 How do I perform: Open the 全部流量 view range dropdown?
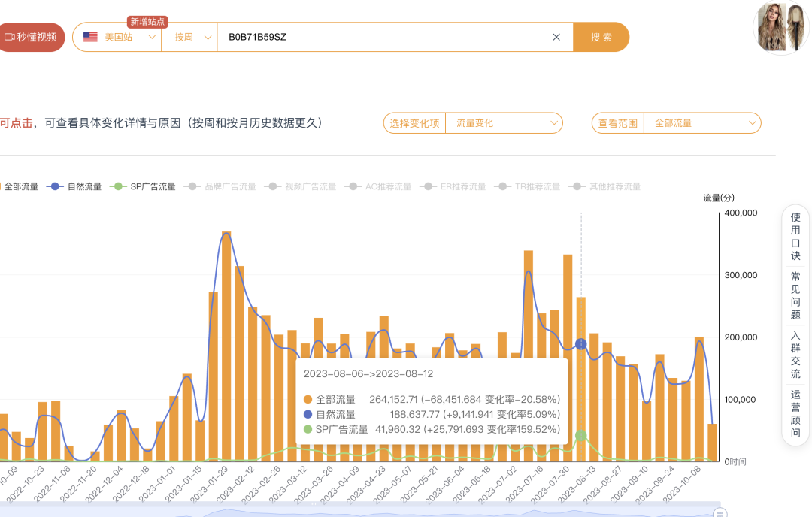pyautogui.click(x=702, y=123)
